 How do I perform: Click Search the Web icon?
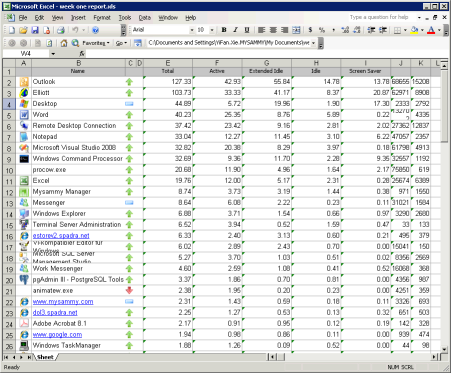75,43
